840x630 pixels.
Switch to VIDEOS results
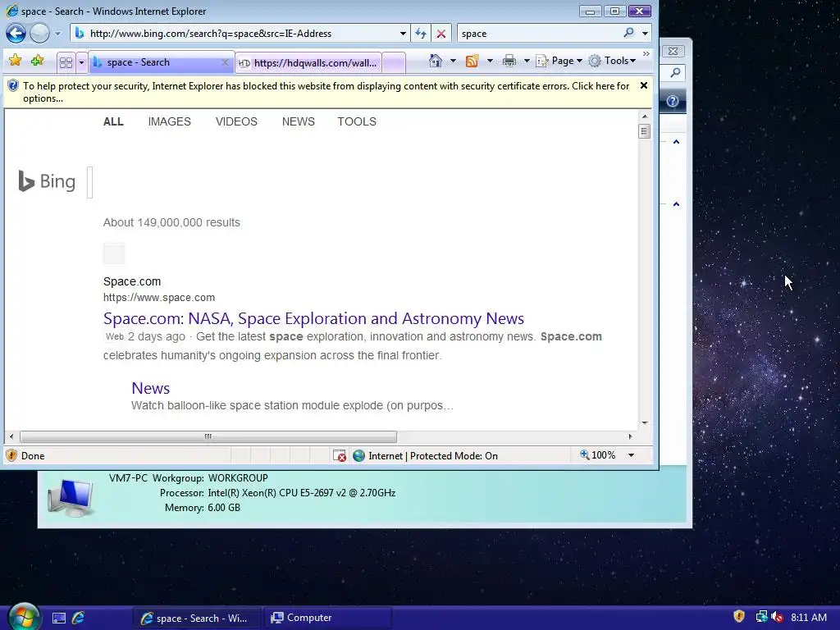pos(236,121)
